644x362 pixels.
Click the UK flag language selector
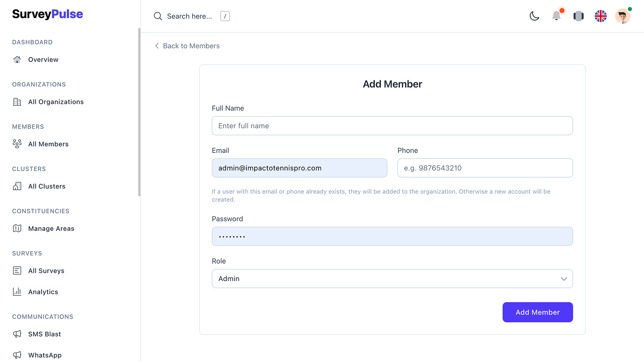click(601, 16)
